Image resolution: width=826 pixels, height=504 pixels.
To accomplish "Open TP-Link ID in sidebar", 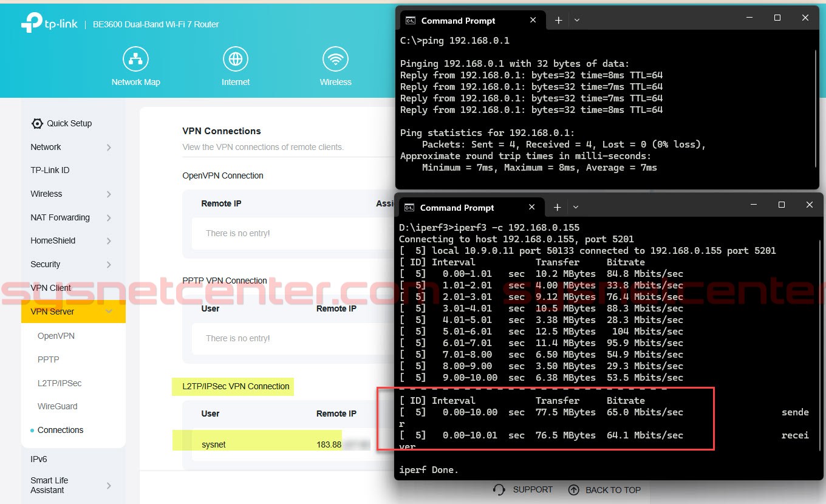I will 50,170.
